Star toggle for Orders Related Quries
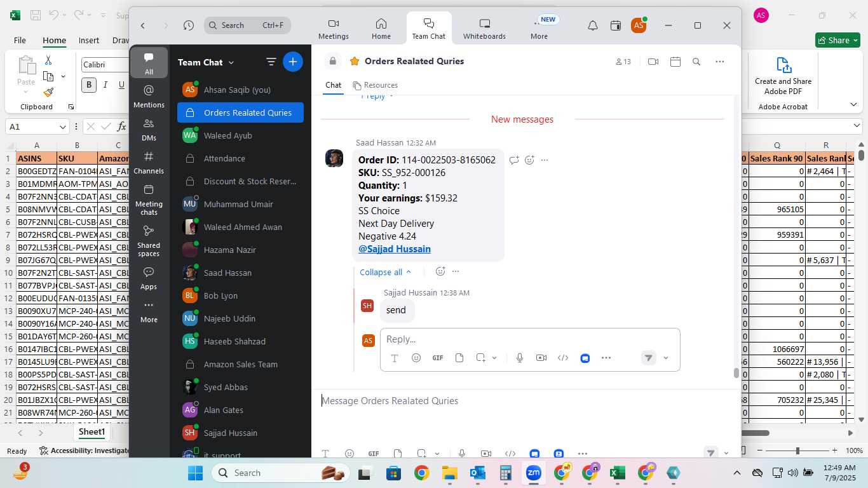The width and height of the screenshot is (868, 488). (355, 61)
